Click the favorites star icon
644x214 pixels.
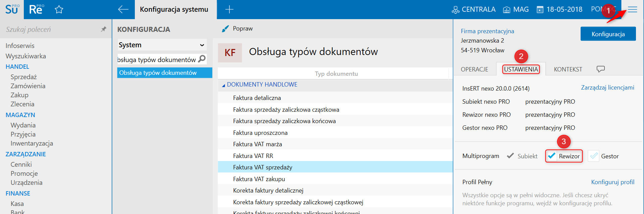(59, 9)
